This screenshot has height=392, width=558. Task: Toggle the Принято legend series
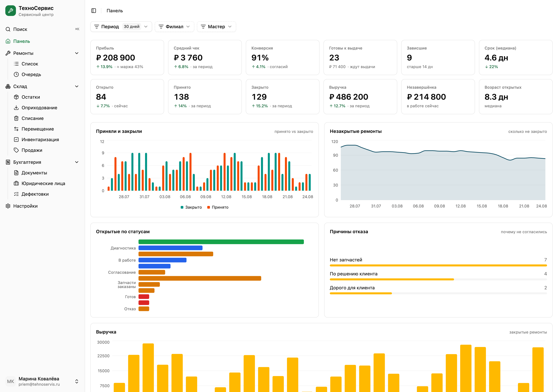[x=218, y=207]
